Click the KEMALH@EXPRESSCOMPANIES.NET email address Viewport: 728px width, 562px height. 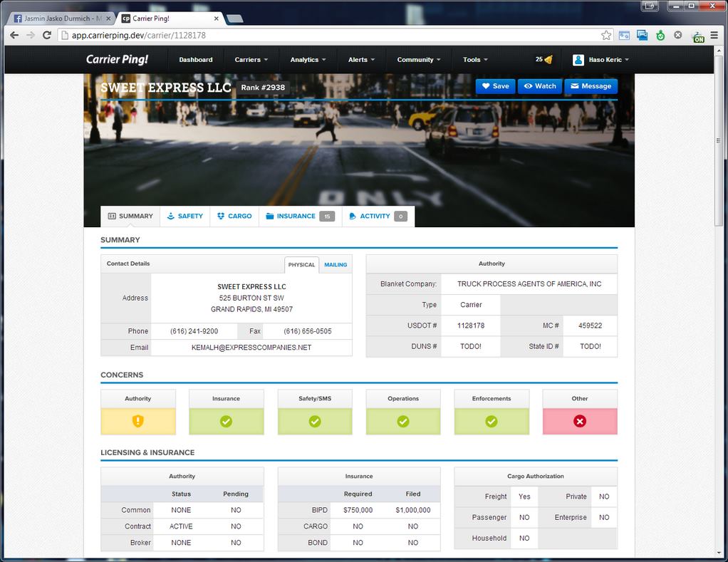[x=251, y=348]
